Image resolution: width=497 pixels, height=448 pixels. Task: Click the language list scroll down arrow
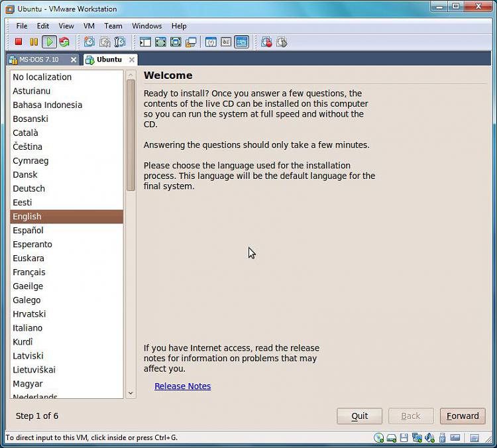tap(131, 393)
